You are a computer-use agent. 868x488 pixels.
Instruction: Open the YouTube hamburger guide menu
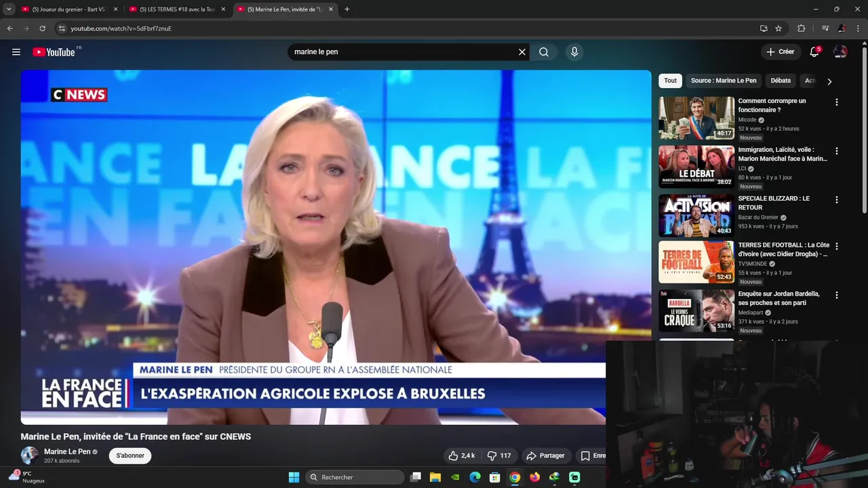click(x=16, y=52)
